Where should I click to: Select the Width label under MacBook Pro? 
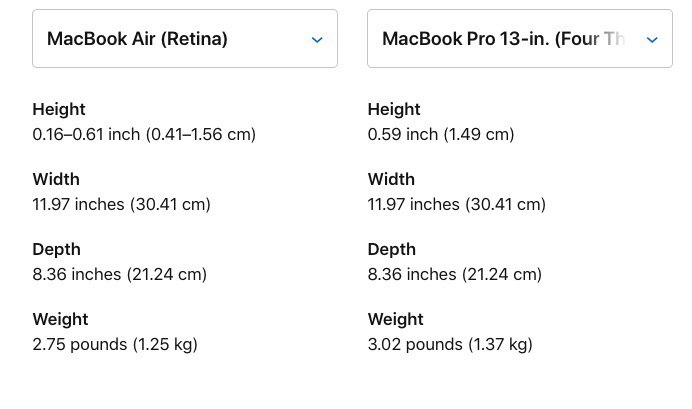pos(391,180)
